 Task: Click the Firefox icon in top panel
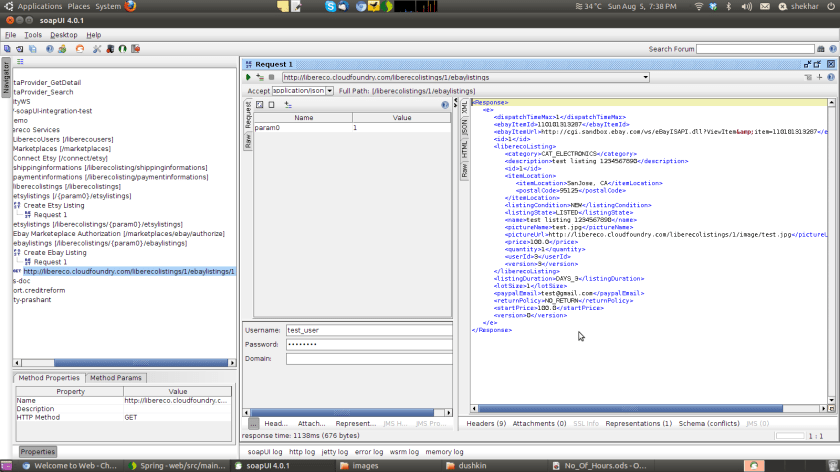131,6
